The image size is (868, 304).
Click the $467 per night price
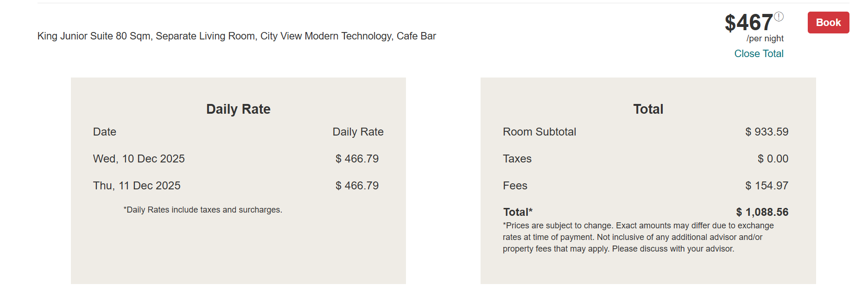click(748, 23)
